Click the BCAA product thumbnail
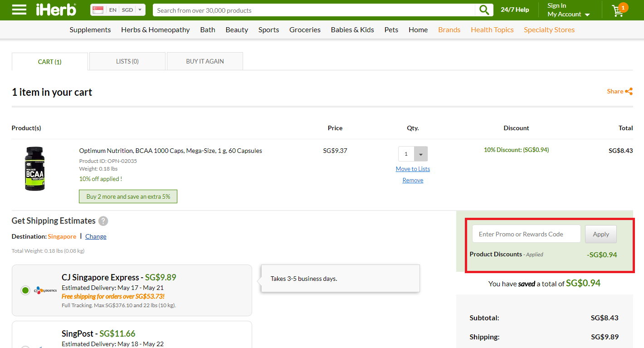This screenshot has height=348, width=644. point(35,168)
